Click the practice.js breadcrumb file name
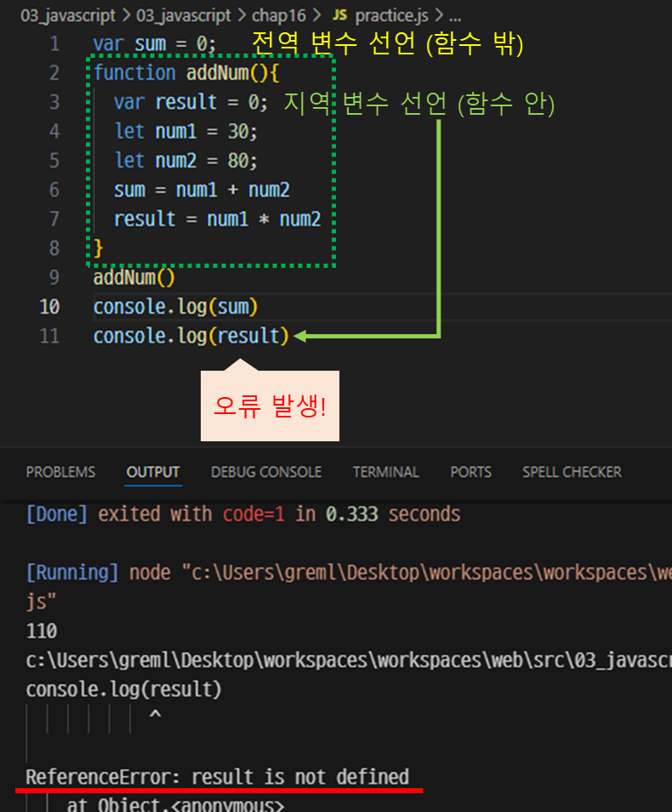 point(391,15)
